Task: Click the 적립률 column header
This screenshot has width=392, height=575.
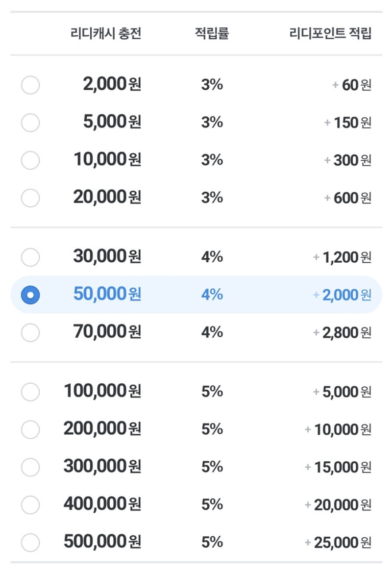Action: tap(212, 34)
